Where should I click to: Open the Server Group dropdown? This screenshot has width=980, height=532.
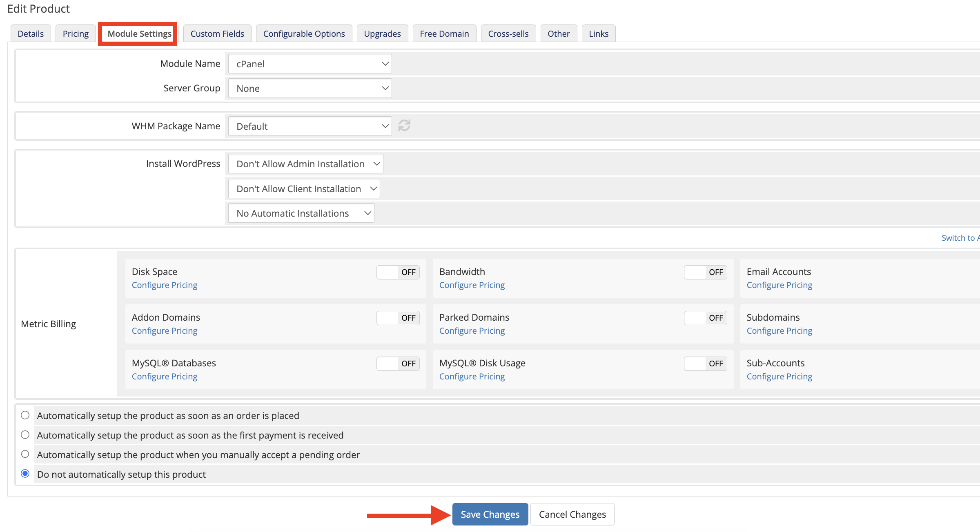(310, 89)
